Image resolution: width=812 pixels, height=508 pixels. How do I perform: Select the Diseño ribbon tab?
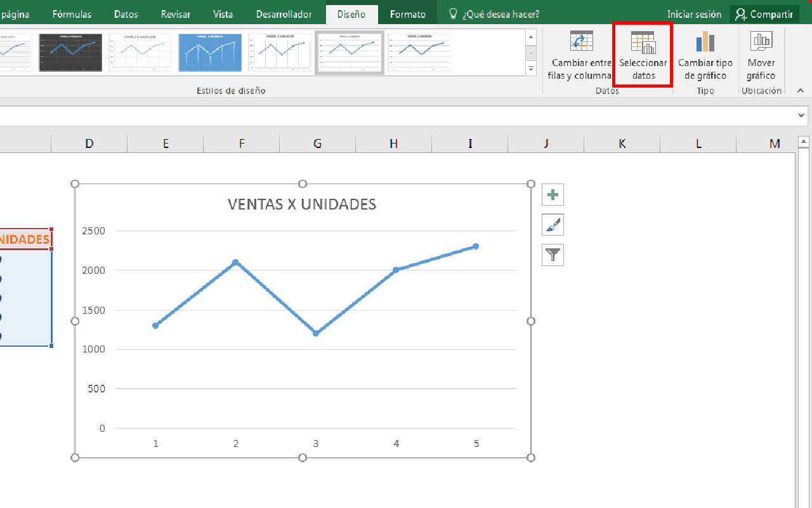coord(351,14)
